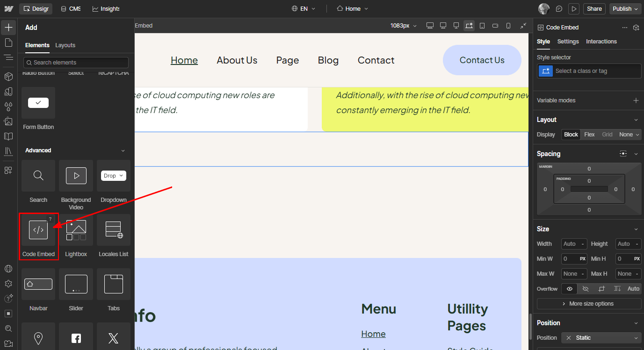Set display to Block
Image resolution: width=644 pixels, height=350 pixels.
coord(571,135)
